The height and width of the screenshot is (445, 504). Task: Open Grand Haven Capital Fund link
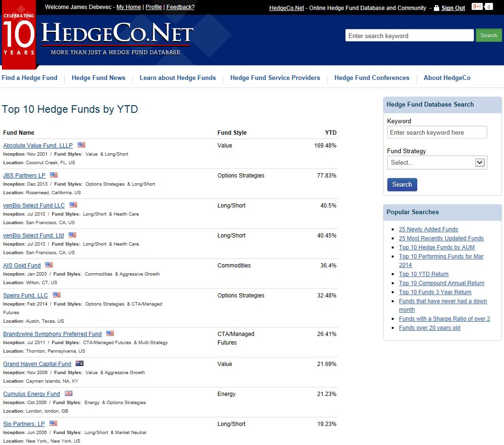37,364
